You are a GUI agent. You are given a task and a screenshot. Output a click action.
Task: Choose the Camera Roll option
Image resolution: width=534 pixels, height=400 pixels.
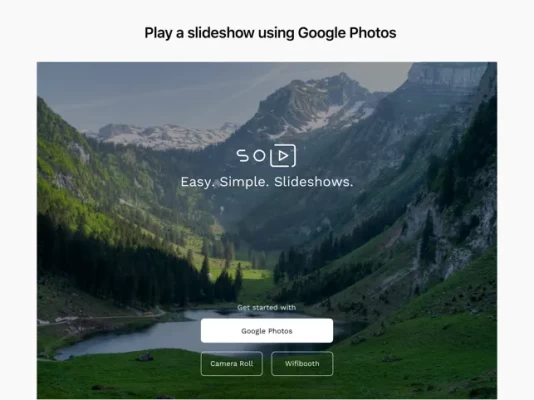(x=232, y=364)
